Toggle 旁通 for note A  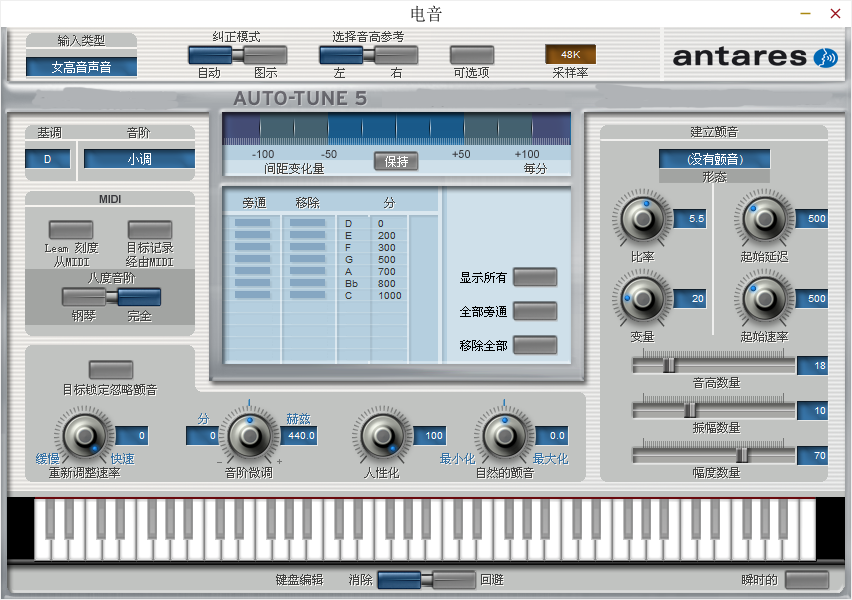click(x=252, y=271)
